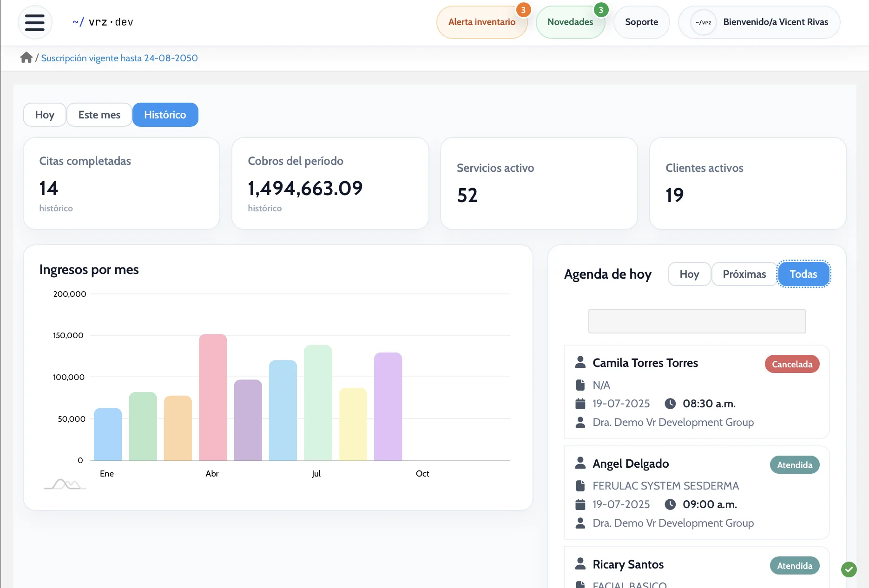Click clock icon beside 09:00 a.m.
869x588 pixels.
(670, 504)
